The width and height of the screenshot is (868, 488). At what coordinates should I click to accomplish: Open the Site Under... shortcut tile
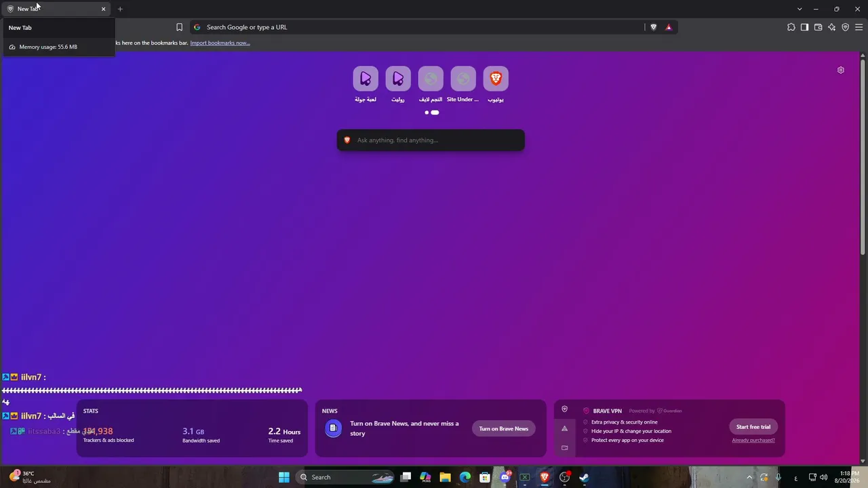[x=463, y=79]
